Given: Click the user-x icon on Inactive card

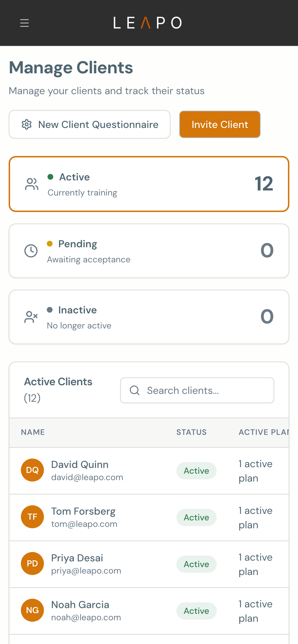Looking at the screenshot, I should (x=31, y=317).
